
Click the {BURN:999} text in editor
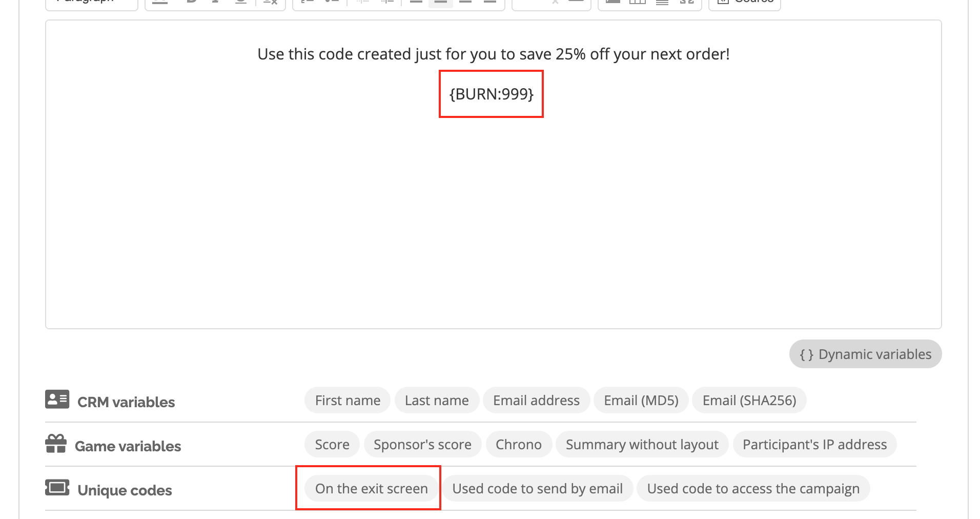tap(491, 94)
